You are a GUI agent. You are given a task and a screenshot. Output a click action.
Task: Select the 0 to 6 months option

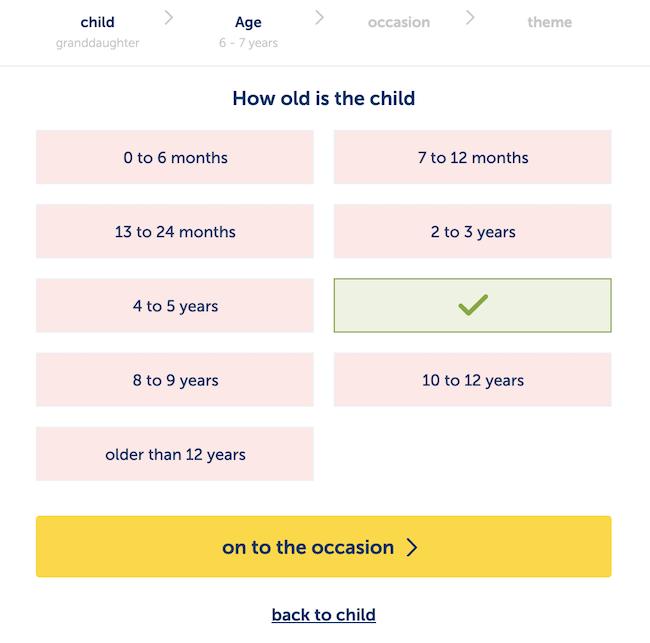[x=175, y=158]
